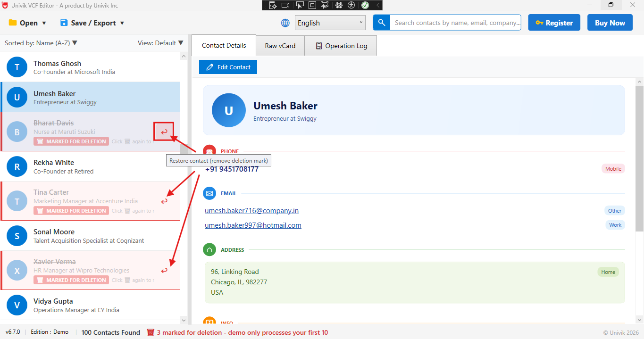Screen dimensions: 644x339
Task: Click the contact list scrollbar down arrow
Action: coord(184,320)
